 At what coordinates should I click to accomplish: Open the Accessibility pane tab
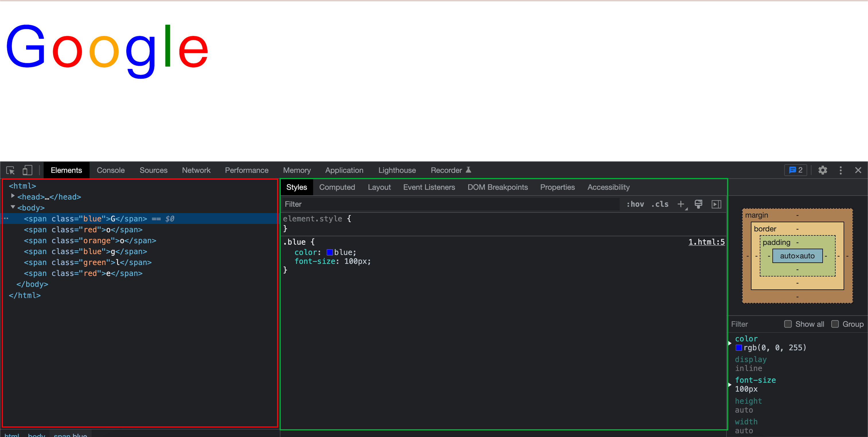608,187
